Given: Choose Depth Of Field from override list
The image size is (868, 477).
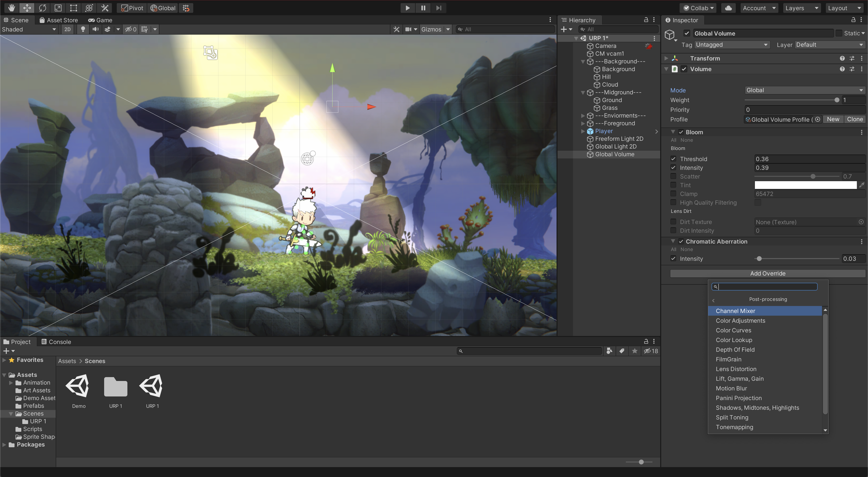Looking at the screenshot, I should coord(735,350).
